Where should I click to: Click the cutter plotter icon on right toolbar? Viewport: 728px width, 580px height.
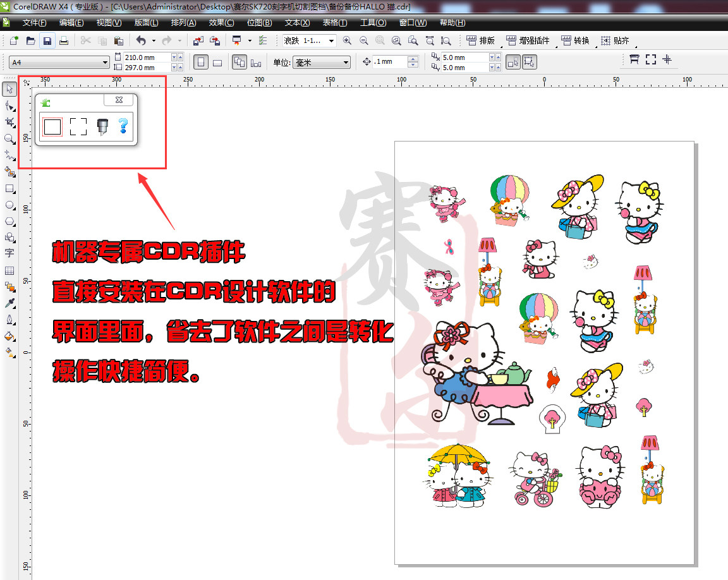[634, 59]
